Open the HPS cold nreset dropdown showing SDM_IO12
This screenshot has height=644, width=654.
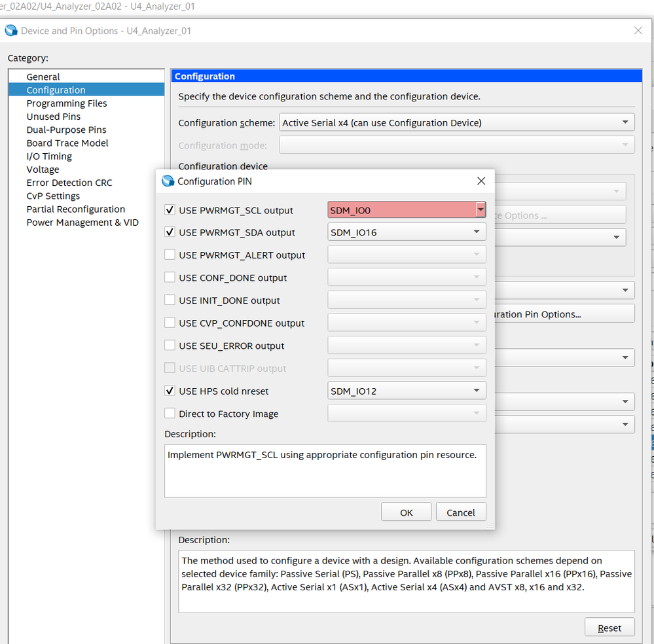407,391
